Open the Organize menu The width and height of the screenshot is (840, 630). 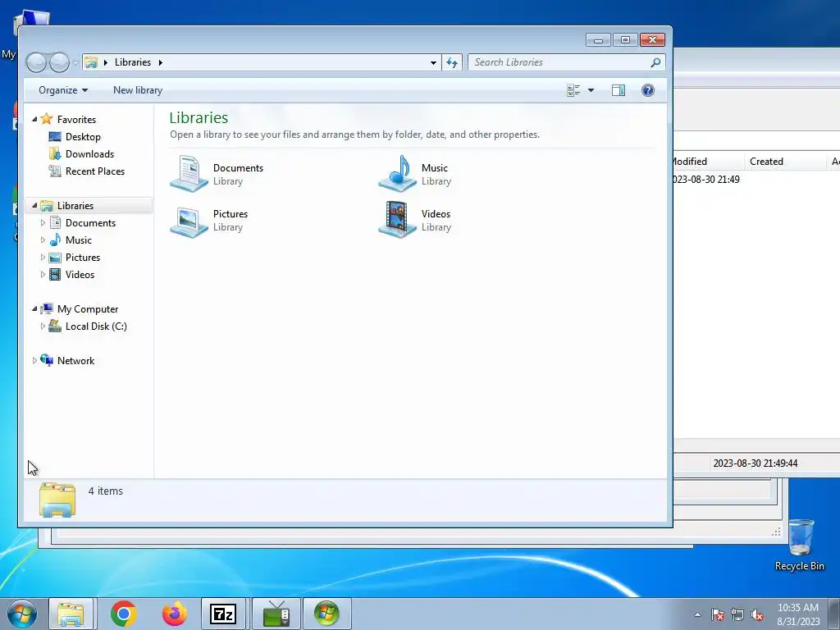point(62,90)
